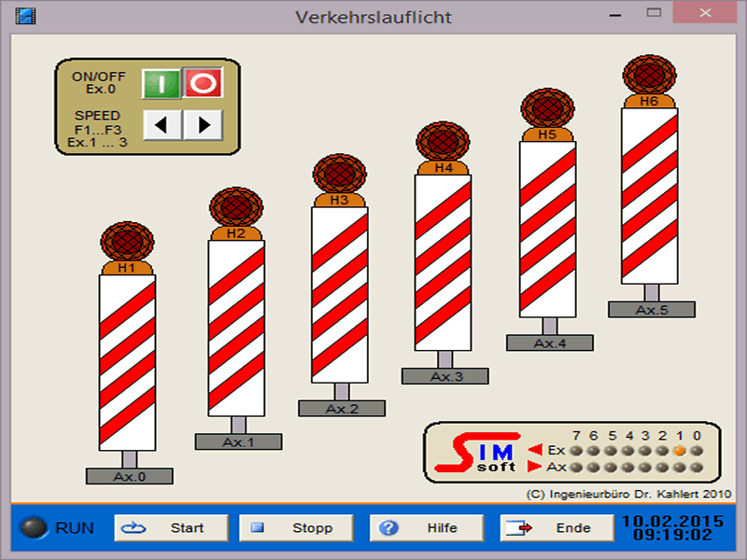Open Hilfe help dialog
Image resolution: width=747 pixels, height=560 pixels.
427,527
